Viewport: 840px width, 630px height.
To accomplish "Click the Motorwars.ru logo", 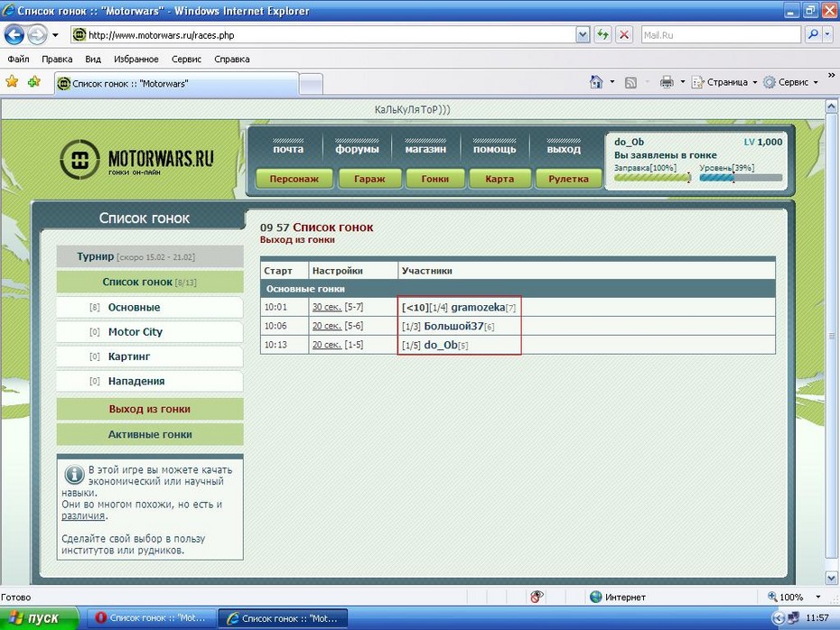I will click(136, 159).
